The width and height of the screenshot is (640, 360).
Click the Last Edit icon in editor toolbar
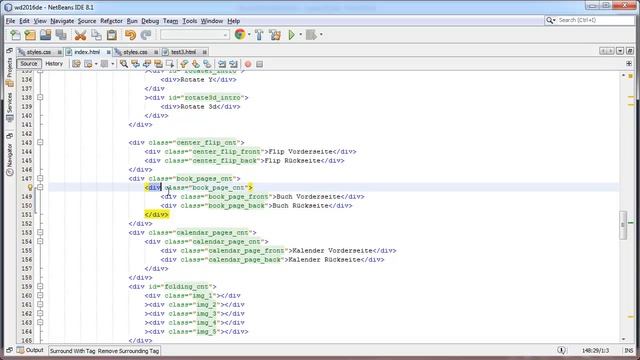tap(76, 64)
